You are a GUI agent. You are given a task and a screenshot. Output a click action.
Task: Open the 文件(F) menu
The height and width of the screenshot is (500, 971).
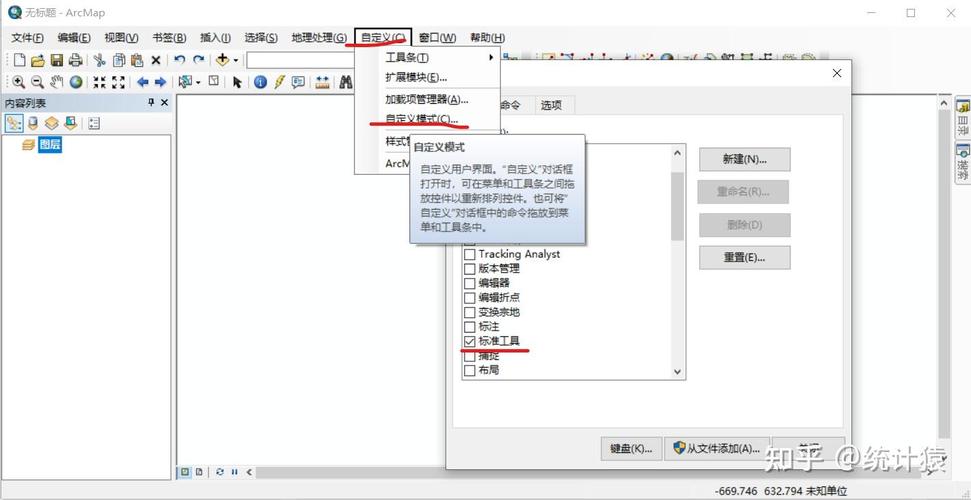pos(27,38)
